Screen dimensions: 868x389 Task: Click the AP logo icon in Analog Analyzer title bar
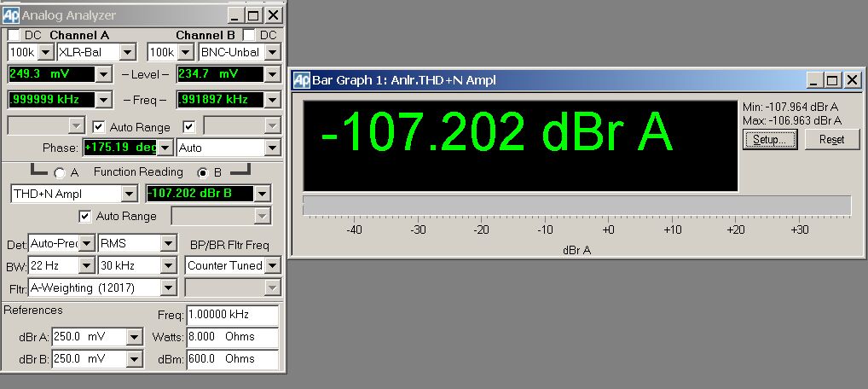click(x=11, y=15)
